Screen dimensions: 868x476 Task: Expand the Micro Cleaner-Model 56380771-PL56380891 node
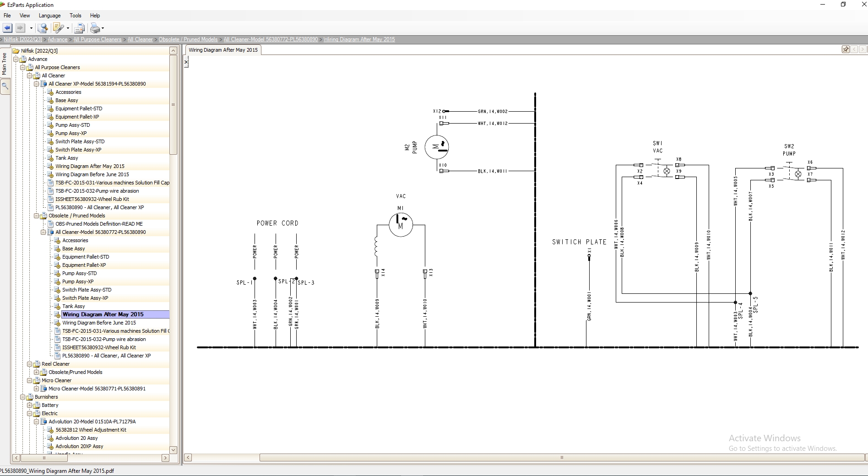[x=37, y=389]
